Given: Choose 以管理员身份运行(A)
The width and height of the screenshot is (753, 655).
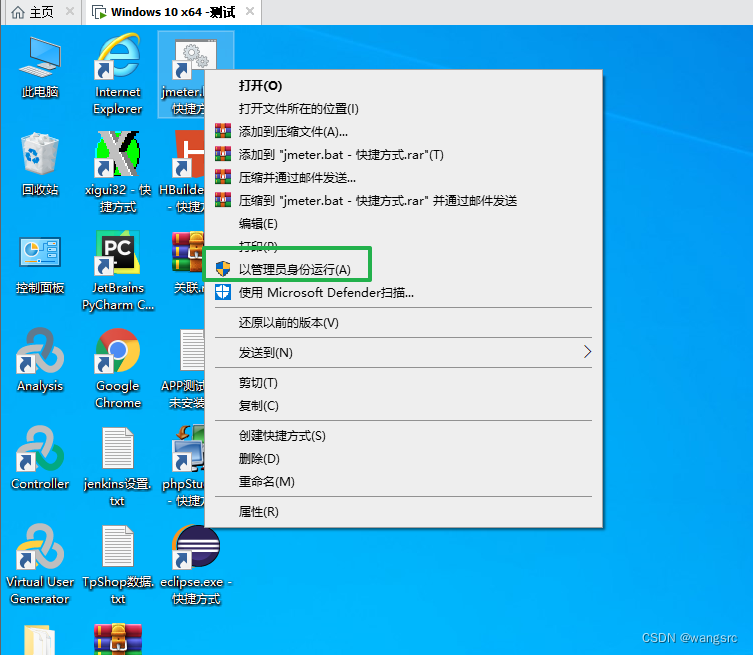Looking at the screenshot, I should pos(403,269).
